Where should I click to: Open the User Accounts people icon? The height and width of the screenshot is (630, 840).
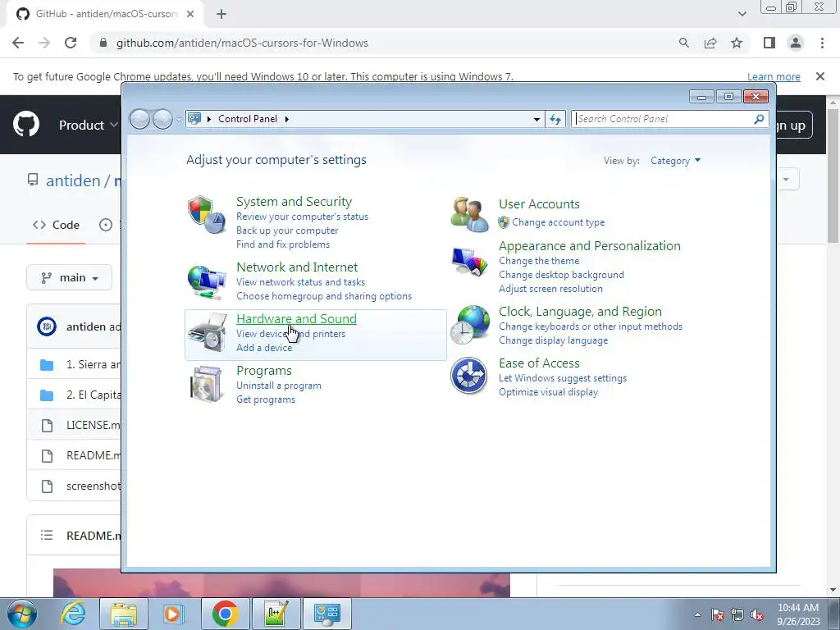click(469, 214)
